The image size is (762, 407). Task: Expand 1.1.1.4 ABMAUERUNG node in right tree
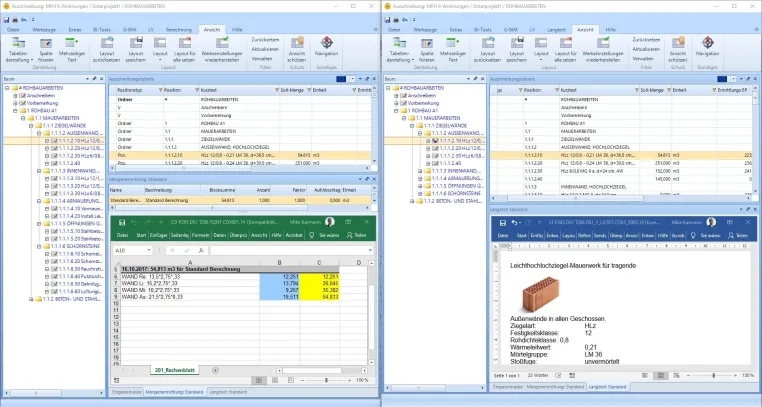tap(420, 178)
